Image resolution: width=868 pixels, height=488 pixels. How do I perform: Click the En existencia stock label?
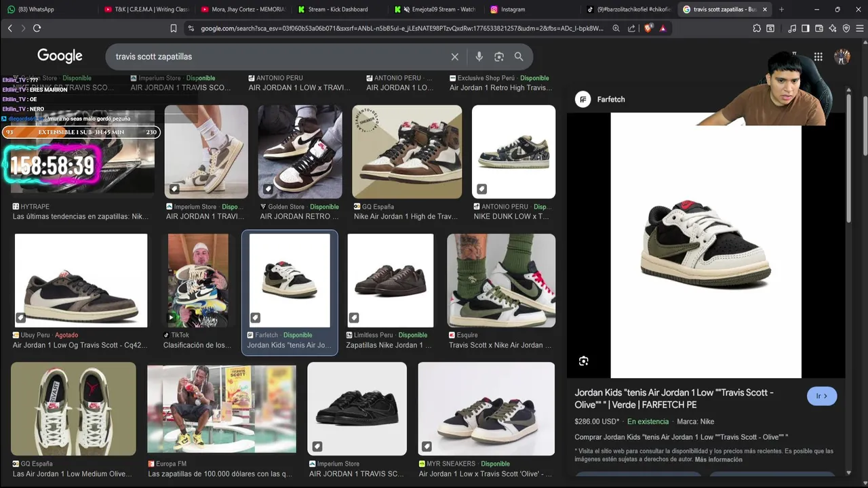(648, 422)
